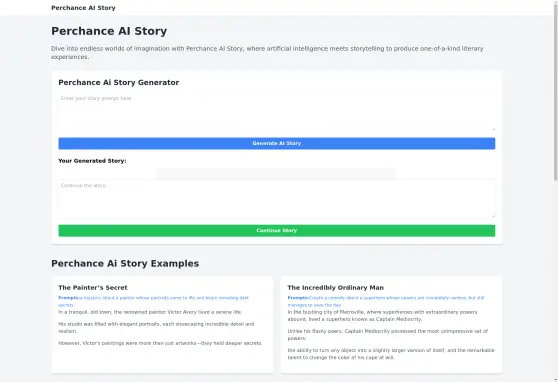Click the Generate AI Story button

click(x=277, y=143)
